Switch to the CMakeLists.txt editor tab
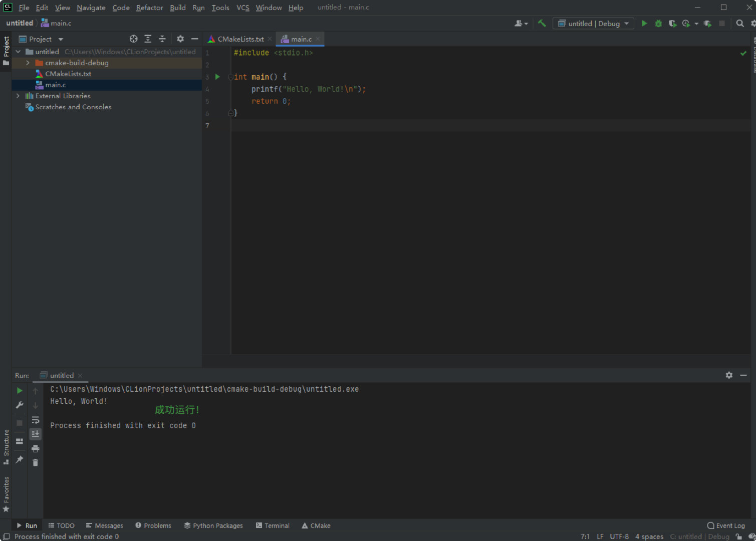Screen dimensions: 756x541 pos(240,39)
